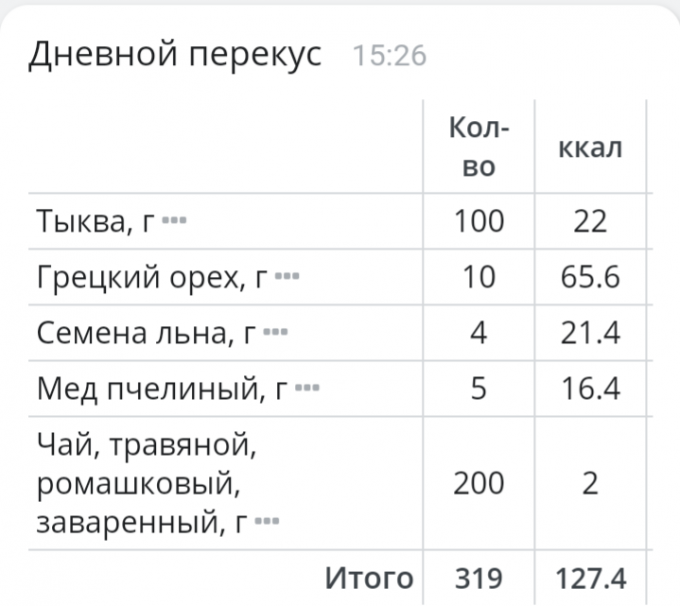Edit the quantity 100 for Тыква
Screen dimensions: 680x606
pyautogui.click(x=479, y=220)
